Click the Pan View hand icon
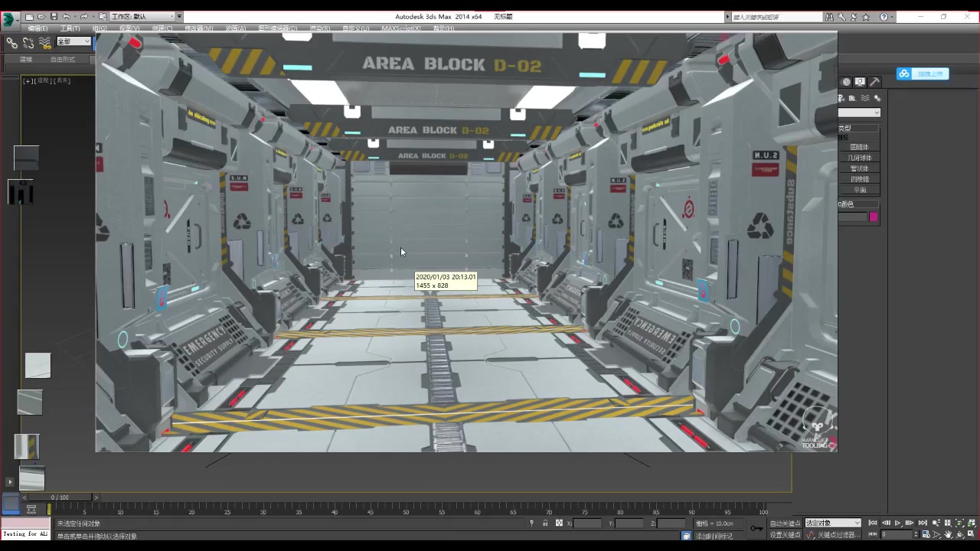 point(948,535)
